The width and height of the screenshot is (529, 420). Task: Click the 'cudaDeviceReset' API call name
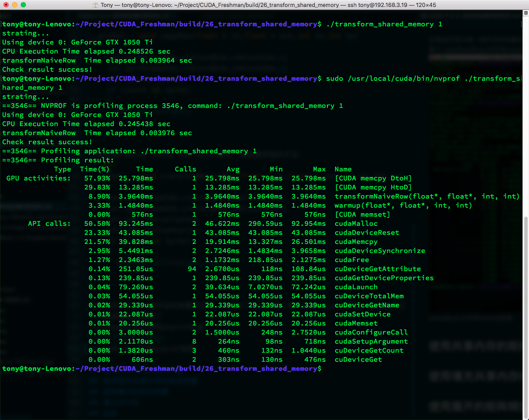pos(367,233)
